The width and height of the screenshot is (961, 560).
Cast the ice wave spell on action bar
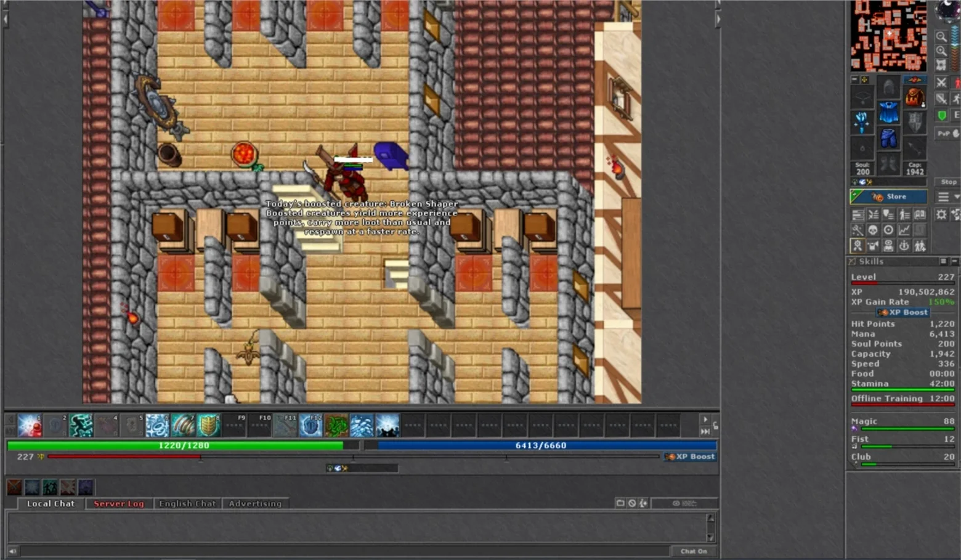tap(362, 426)
